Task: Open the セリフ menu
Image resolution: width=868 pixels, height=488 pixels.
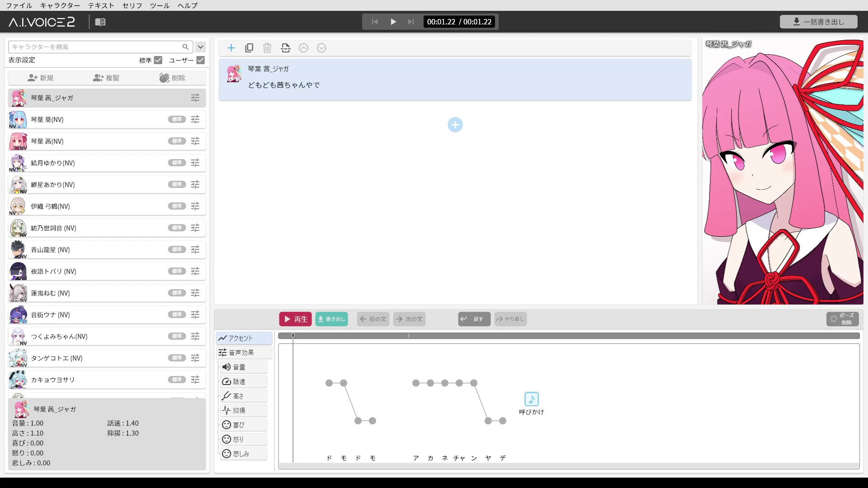Action: coord(132,5)
